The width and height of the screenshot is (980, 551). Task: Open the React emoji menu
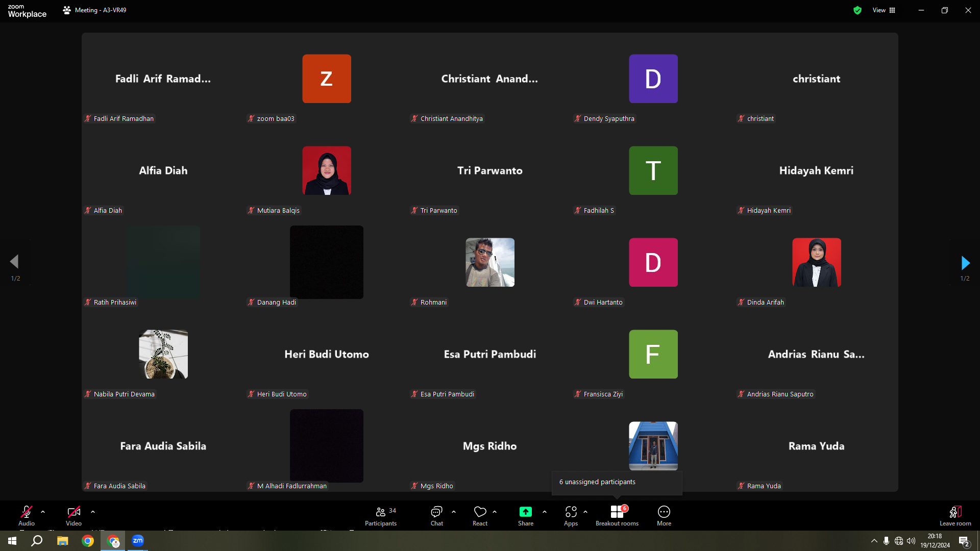[480, 516]
